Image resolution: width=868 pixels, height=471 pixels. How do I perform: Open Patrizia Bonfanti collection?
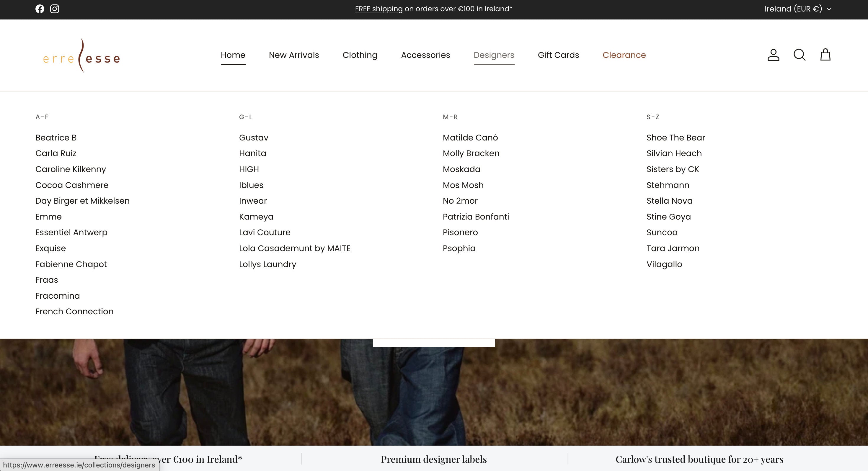tap(476, 217)
